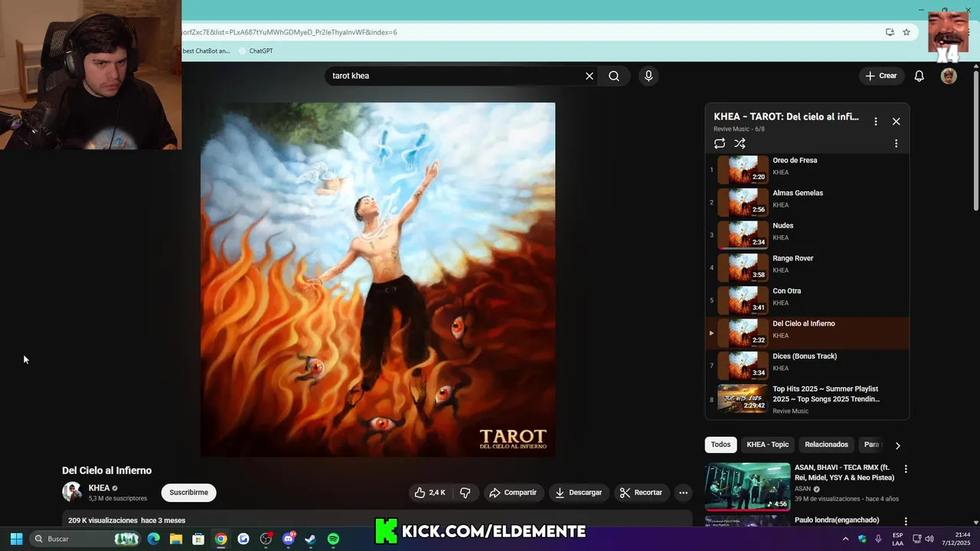The width and height of the screenshot is (980, 551).
Task: Open the KHEA channel name link
Action: coord(99,488)
